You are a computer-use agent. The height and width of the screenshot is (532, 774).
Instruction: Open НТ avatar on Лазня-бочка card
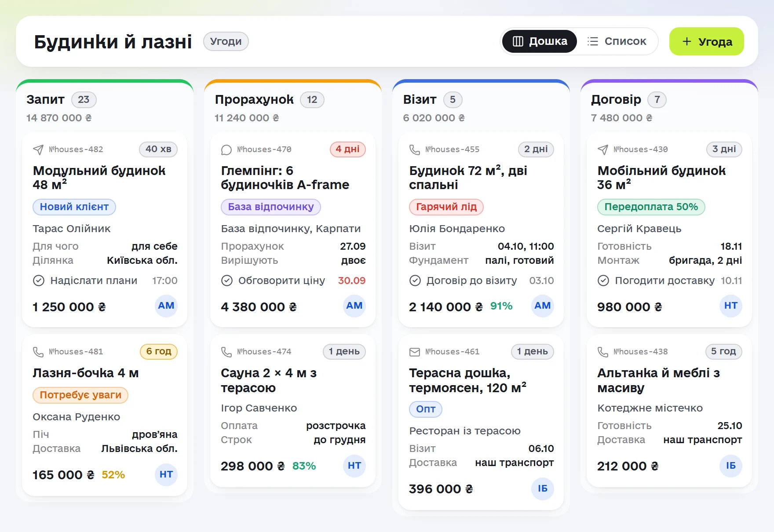pos(166,474)
